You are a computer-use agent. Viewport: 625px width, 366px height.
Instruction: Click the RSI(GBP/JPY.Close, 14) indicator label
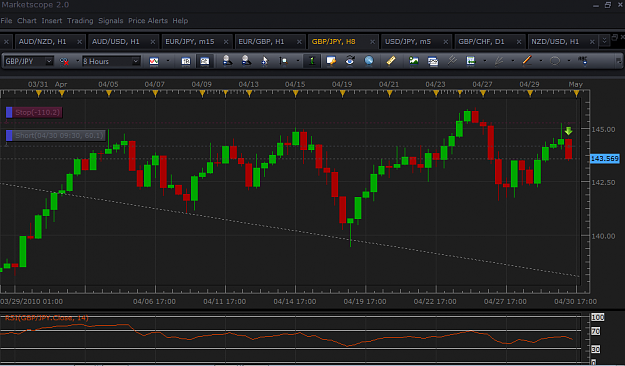[47, 318]
